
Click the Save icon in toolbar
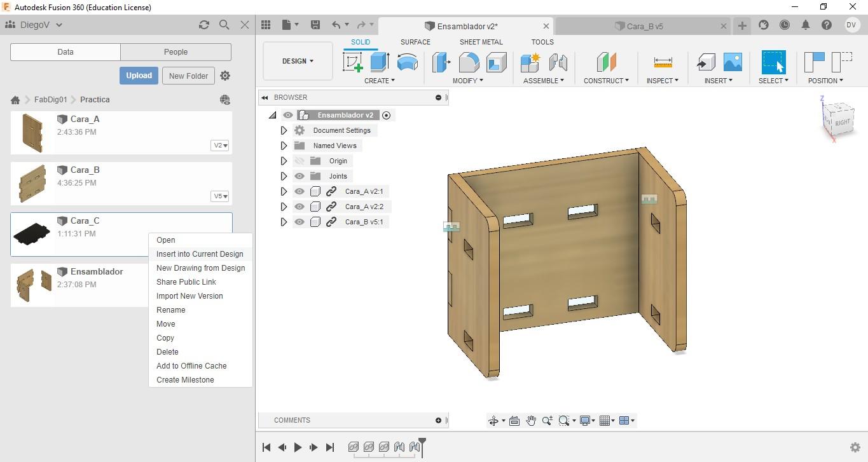click(315, 25)
